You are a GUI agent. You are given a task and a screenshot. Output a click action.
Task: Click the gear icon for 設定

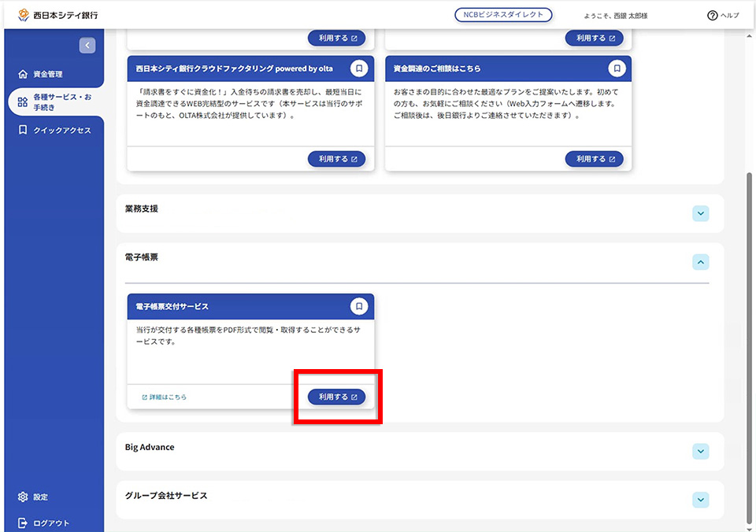(23, 497)
